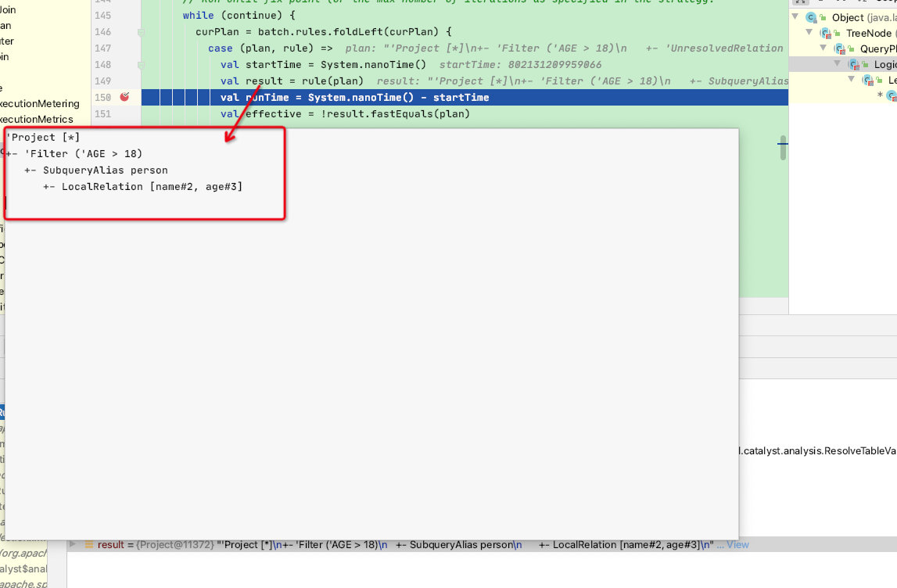Click ''Filter ('AGE > 18)' line in popup
The image size is (897, 588).
coord(84,153)
